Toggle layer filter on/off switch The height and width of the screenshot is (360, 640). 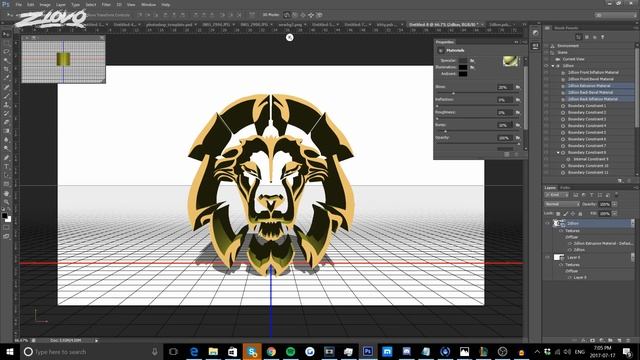click(616, 195)
